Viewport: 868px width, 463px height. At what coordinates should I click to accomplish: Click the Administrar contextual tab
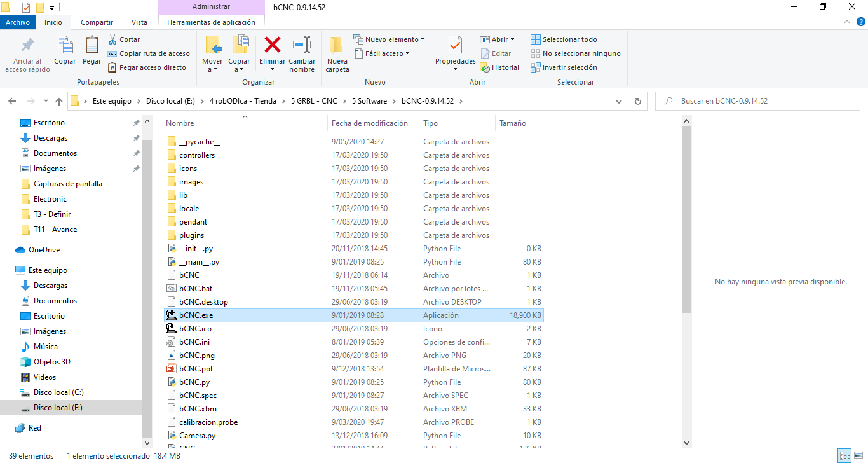(211, 7)
